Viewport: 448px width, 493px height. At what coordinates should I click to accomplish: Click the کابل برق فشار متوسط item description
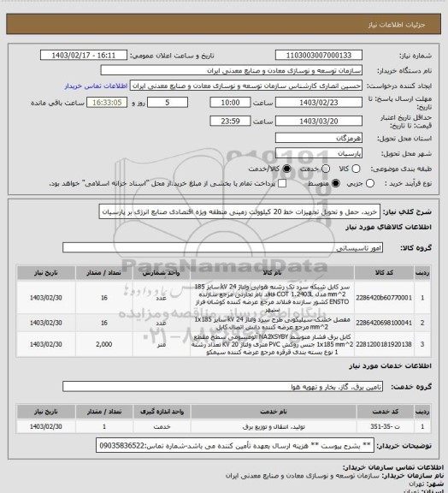pos(272,345)
